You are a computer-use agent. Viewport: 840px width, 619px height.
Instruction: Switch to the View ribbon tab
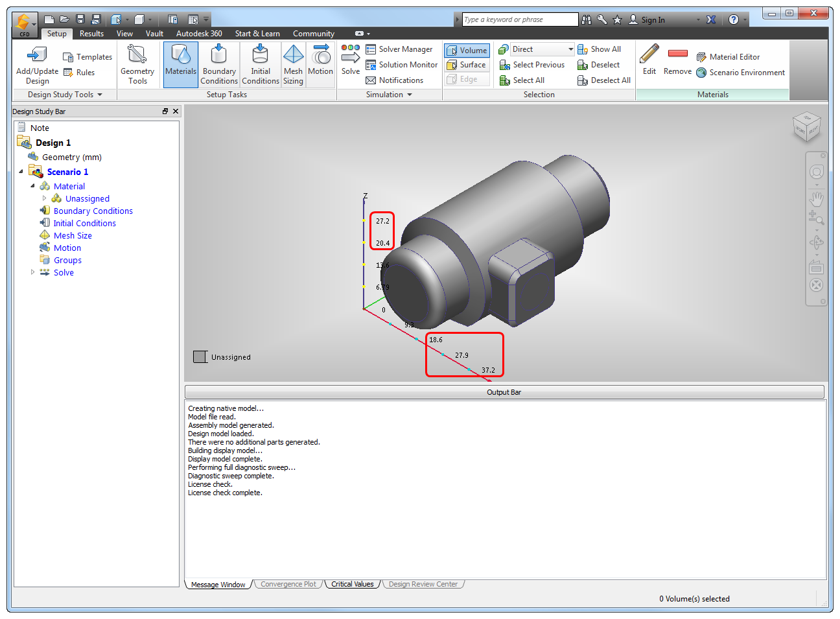(124, 34)
